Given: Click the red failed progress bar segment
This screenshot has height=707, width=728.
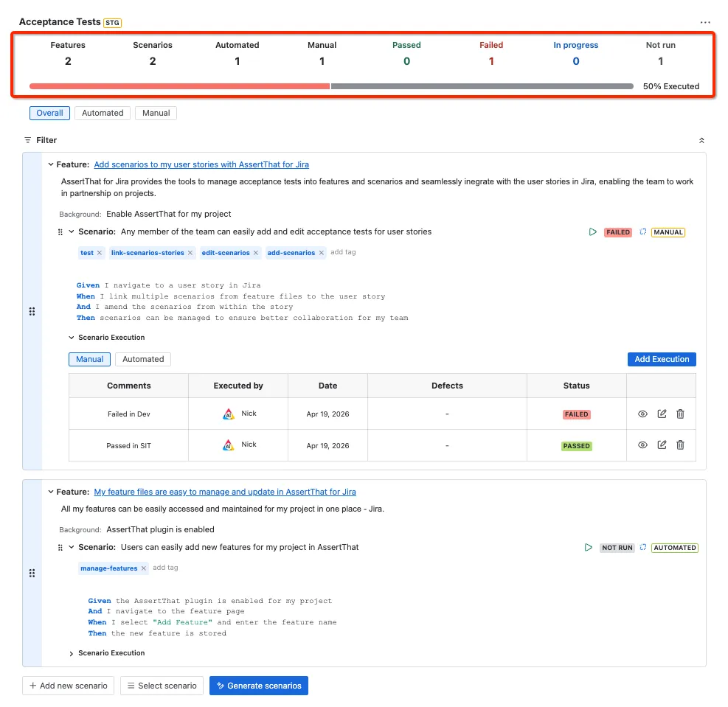Looking at the screenshot, I should (x=180, y=86).
